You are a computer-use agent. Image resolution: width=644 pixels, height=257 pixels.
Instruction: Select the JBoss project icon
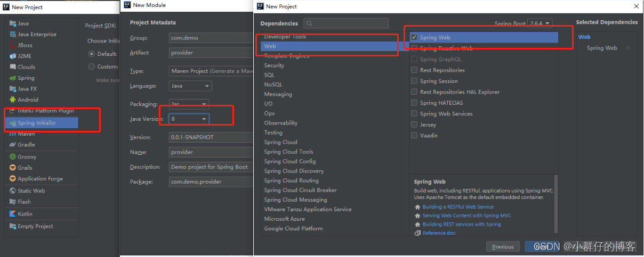[x=13, y=45]
